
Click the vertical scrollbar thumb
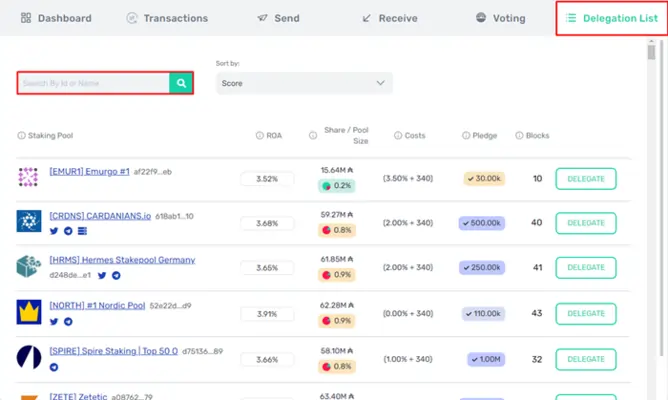651,52
